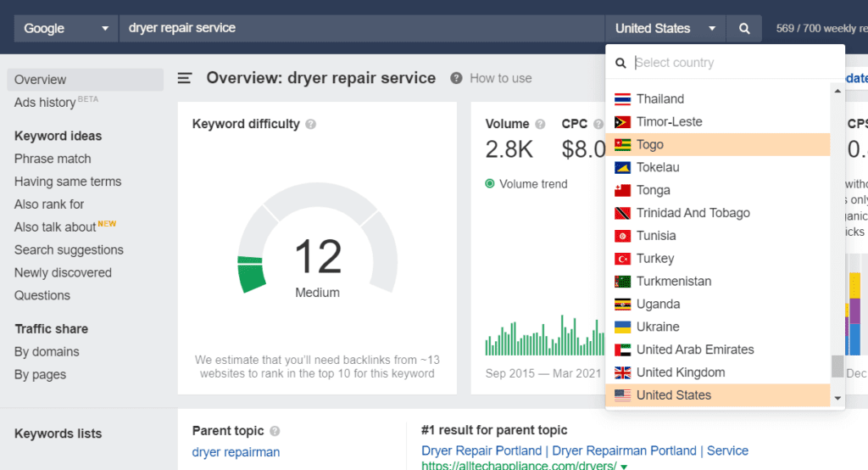Toggle the Volume trend legend marker
This screenshot has width=868, height=470.
[489, 183]
